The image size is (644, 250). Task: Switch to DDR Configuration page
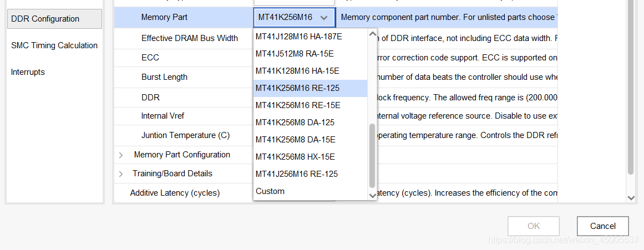point(45,19)
